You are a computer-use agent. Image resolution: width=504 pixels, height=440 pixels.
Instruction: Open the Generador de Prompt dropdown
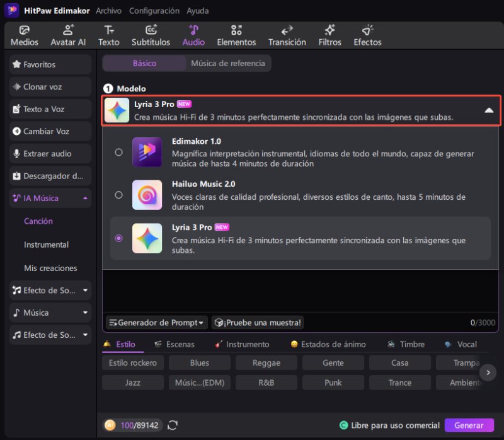[156, 323]
